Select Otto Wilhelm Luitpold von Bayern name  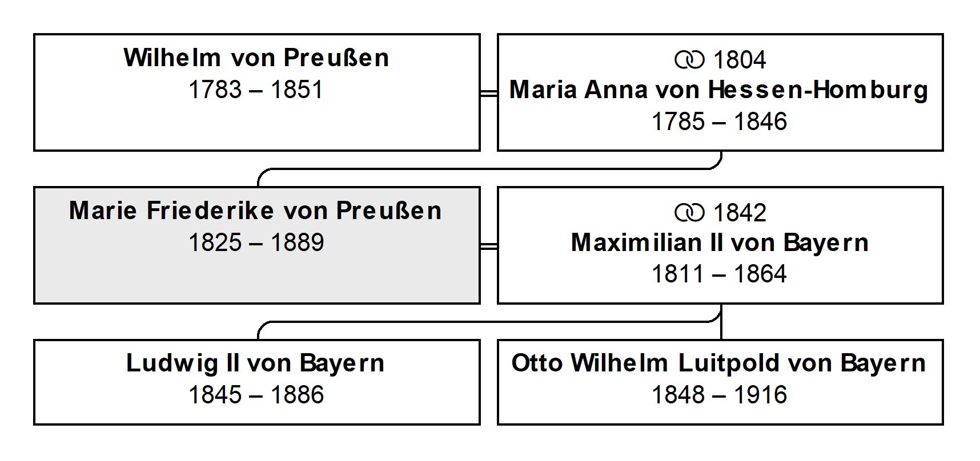pos(718,364)
